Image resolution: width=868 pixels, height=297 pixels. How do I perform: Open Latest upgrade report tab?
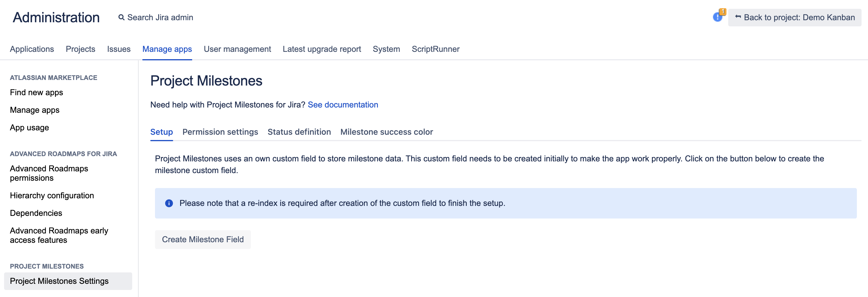coord(322,49)
